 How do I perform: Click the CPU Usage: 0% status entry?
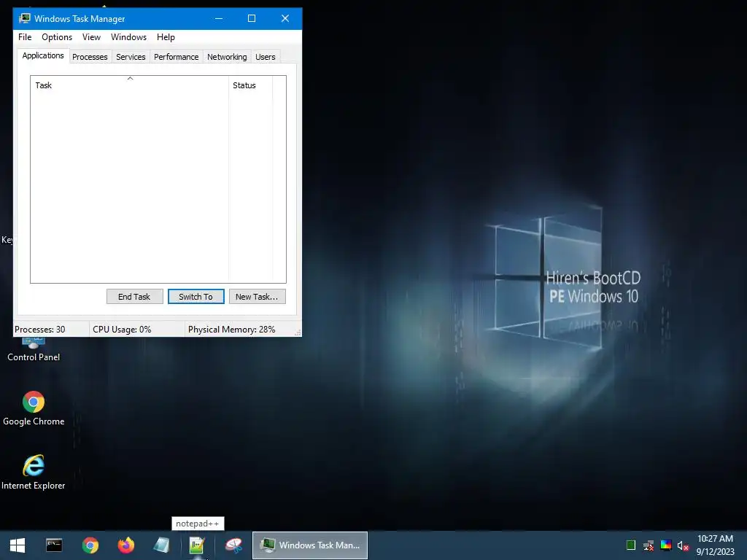(x=136, y=330)
